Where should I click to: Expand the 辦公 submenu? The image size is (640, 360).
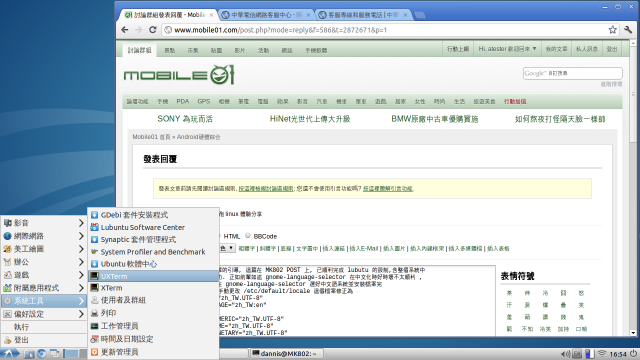[43, 262]
